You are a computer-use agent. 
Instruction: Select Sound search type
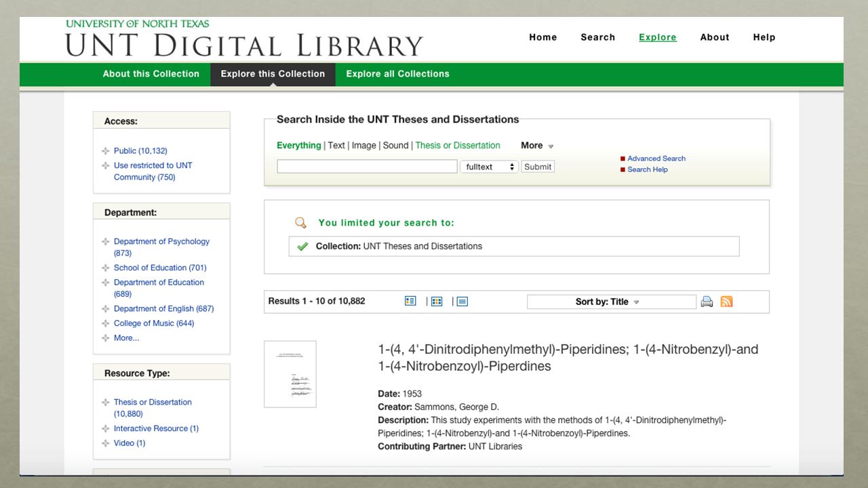click(x=396, y=146)
